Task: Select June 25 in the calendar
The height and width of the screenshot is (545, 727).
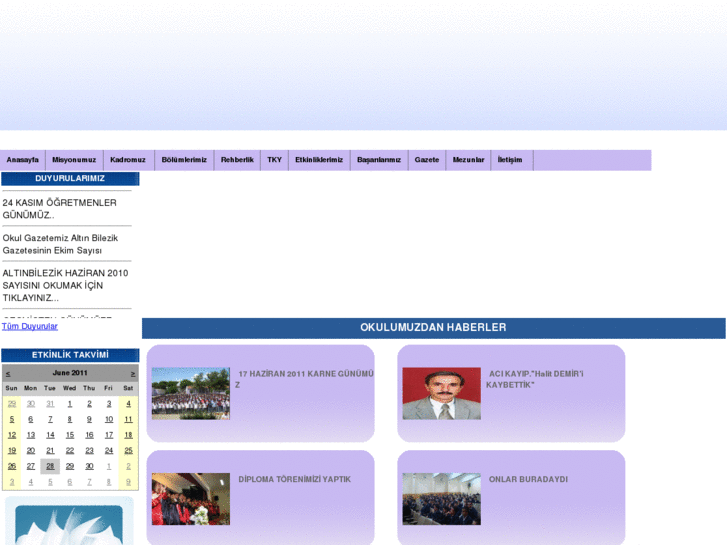Action: (x=128, y=450)
